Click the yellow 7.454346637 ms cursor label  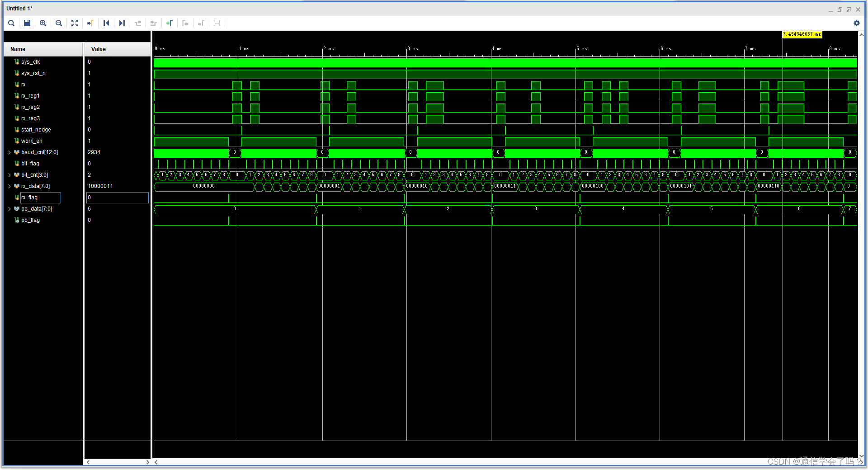(802, 34)
